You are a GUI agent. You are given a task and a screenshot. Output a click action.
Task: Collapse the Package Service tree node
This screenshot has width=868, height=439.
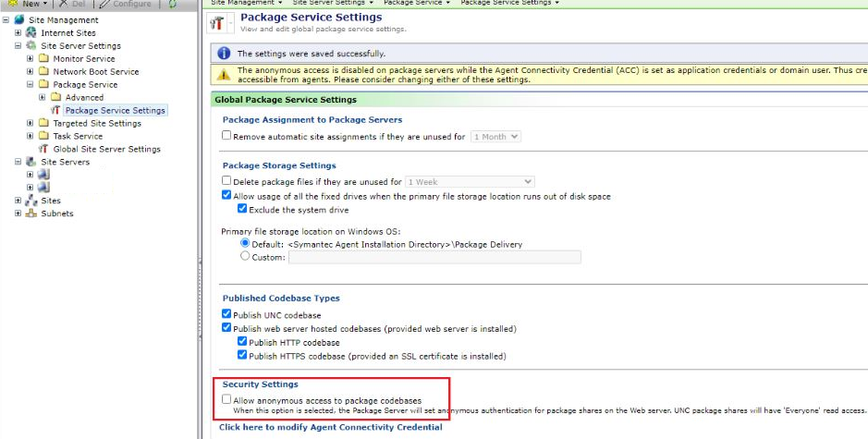[x=30, y=84]
